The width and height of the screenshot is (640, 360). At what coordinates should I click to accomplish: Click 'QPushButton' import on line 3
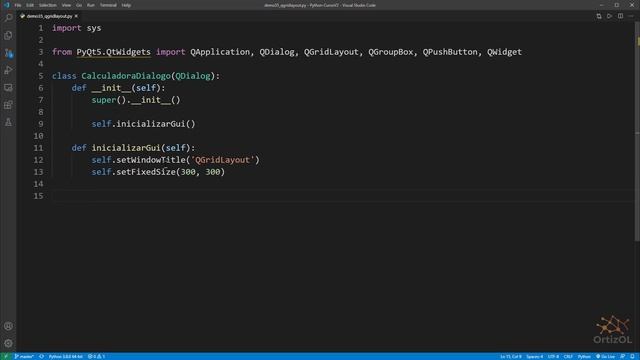450,52
